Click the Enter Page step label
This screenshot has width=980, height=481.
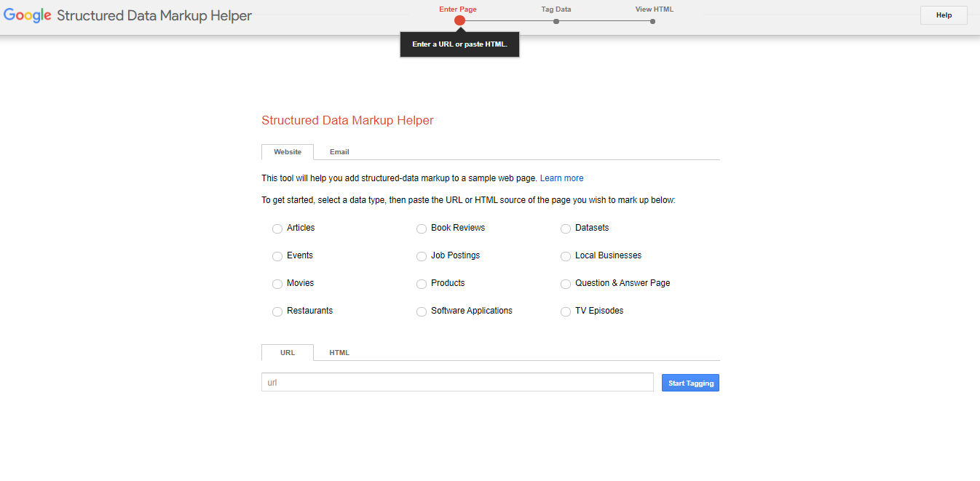[458, 9]
